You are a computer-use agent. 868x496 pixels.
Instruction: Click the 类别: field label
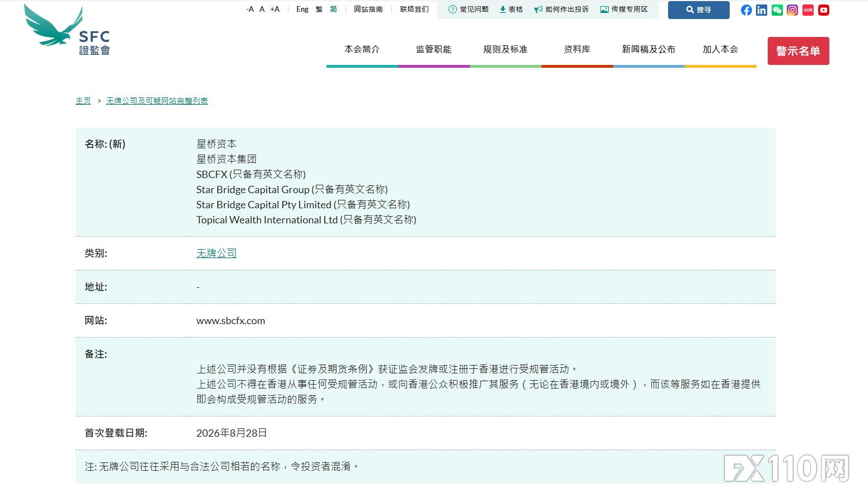point(96,254)
